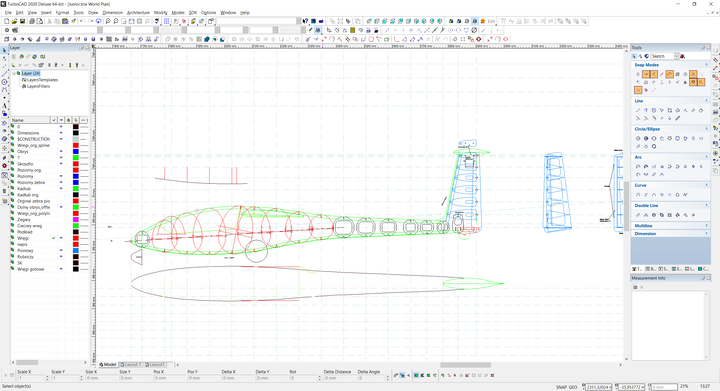Open the Modify menu
This screenshot has height=391, width=720.
point(160,13)
